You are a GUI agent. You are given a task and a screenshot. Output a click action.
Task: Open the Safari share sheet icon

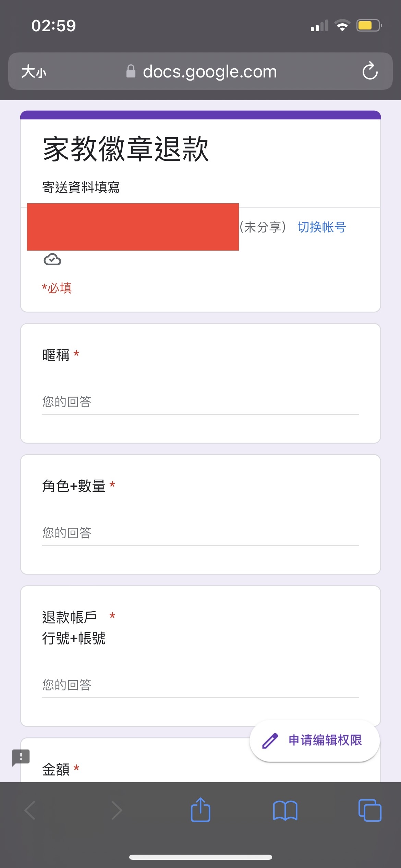click(x=200, y=810)
